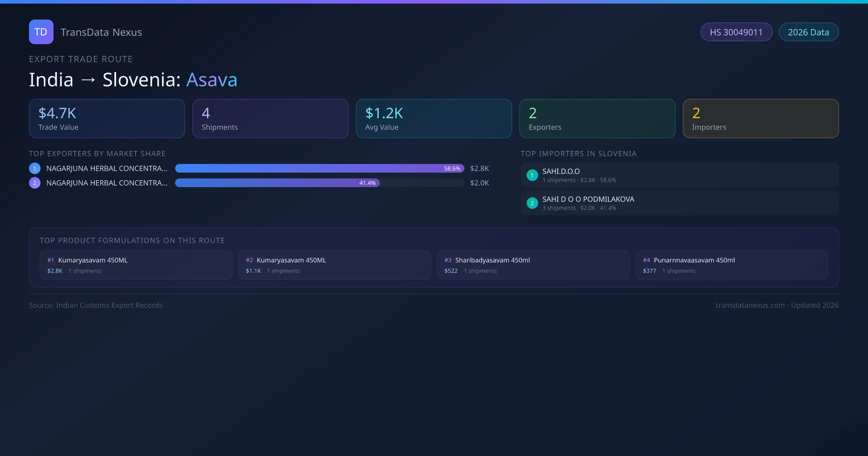Click the rank 2 exporter badge
Screen dimensions: 868x456
point(34,183)
